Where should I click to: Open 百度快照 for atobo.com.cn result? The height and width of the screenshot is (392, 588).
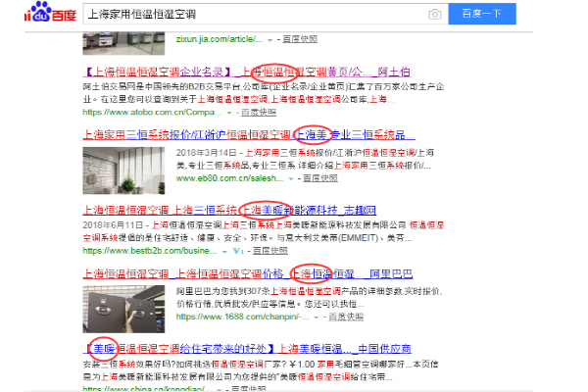click(x=259, y=112)
